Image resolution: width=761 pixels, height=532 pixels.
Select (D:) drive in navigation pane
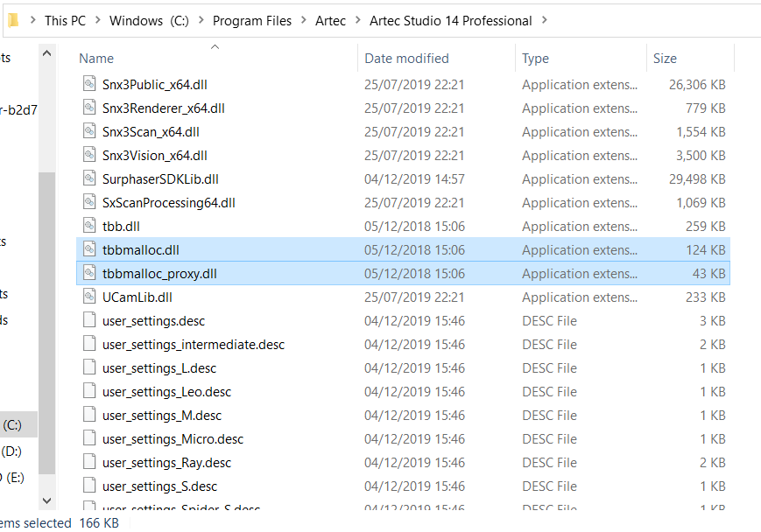tap(11, 451)
